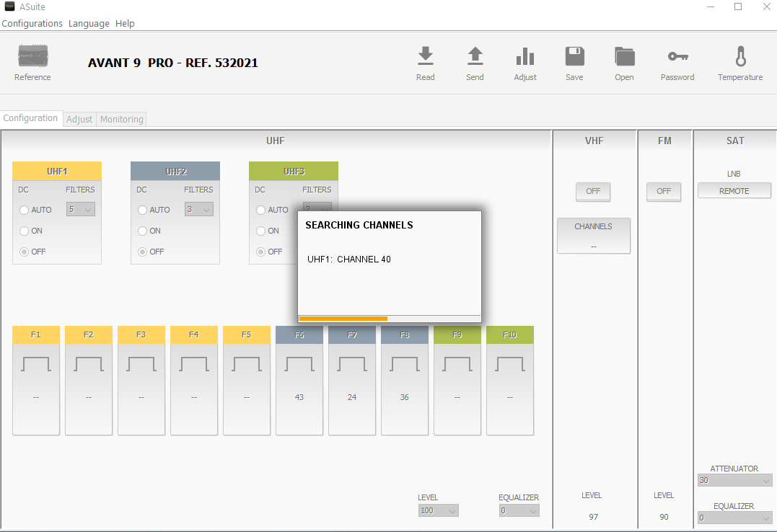Open UHF2 FILTERS dropdown

(x=199, y=209)
